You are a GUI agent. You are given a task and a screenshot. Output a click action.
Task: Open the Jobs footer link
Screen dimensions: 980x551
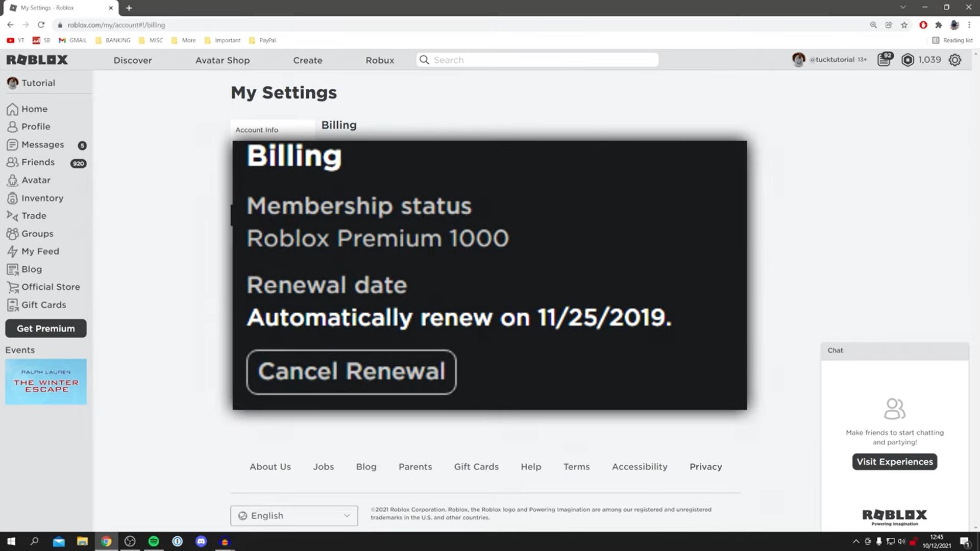point(324,467)
